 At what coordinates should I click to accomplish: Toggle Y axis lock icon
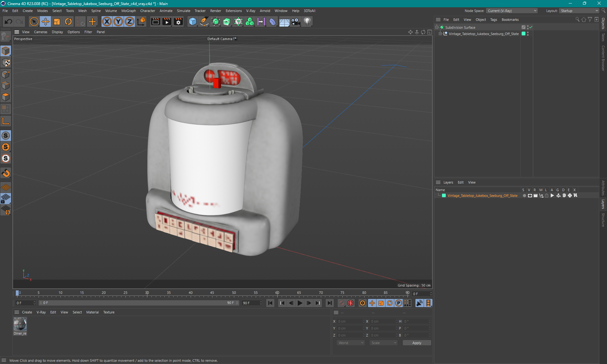click(118, 21)
